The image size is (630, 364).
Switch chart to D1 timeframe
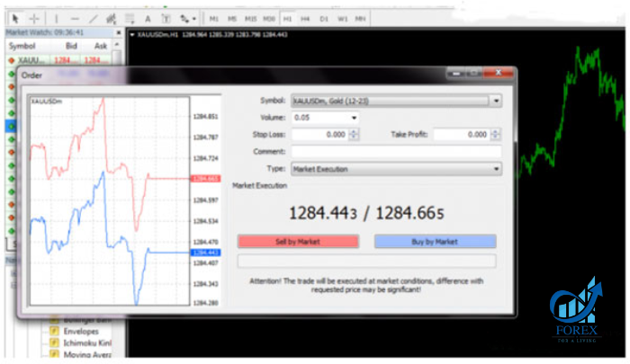(x=324, y=19)
